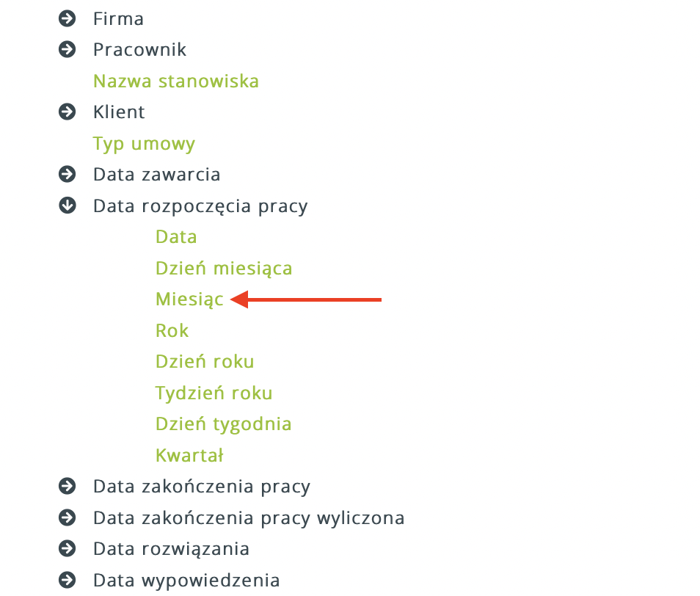Choose the Typ umowy field

point(144,143)
